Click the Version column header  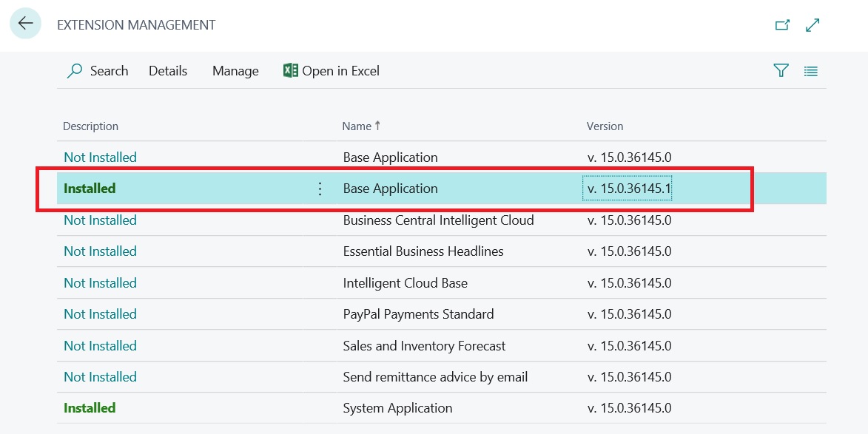pos(605,126)
